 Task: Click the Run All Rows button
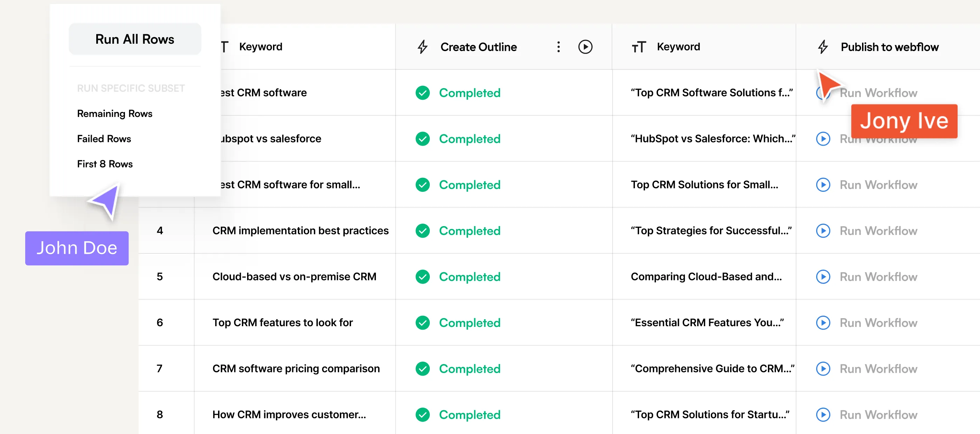135,38
